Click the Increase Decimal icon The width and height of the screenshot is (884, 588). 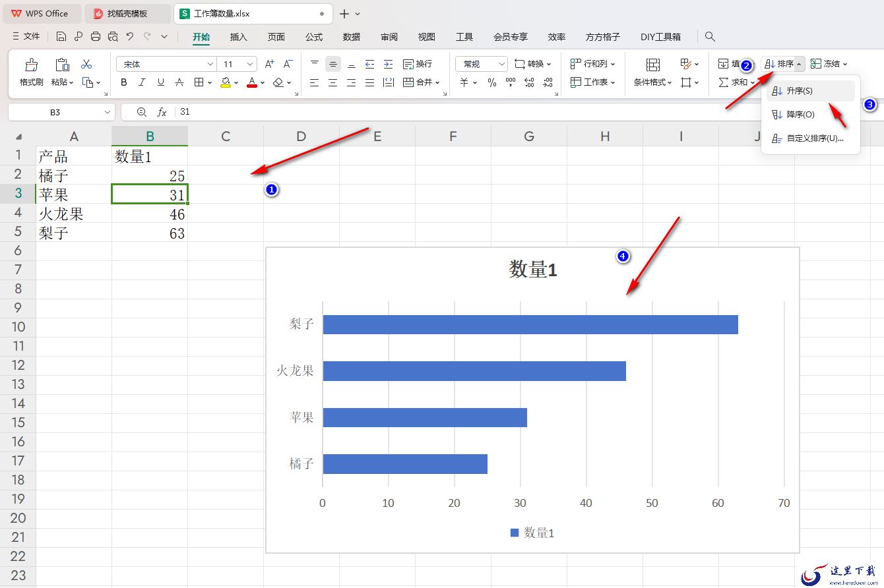[529, 82]
